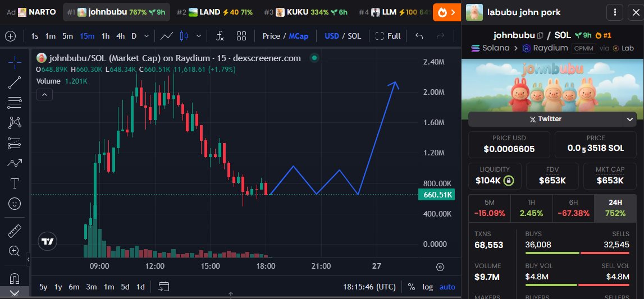Select USD as chart currency
644x299 pixels.
click(332, 36)
